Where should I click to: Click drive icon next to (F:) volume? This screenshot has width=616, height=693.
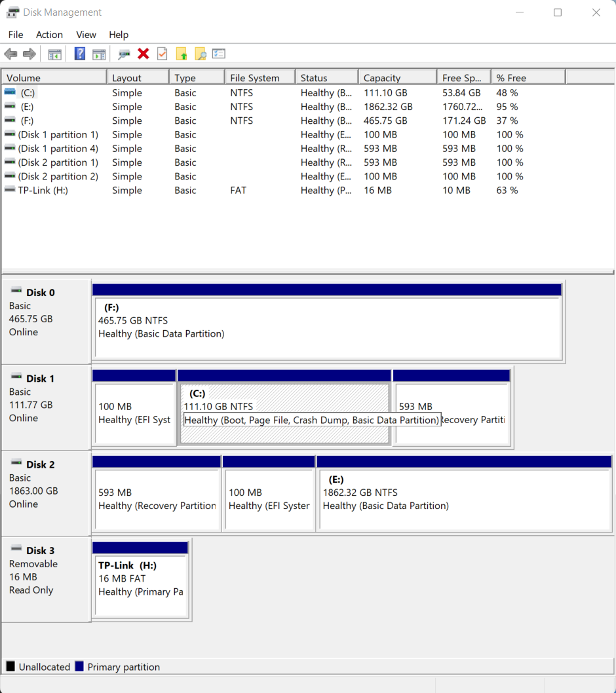click(x=10, y=121)
